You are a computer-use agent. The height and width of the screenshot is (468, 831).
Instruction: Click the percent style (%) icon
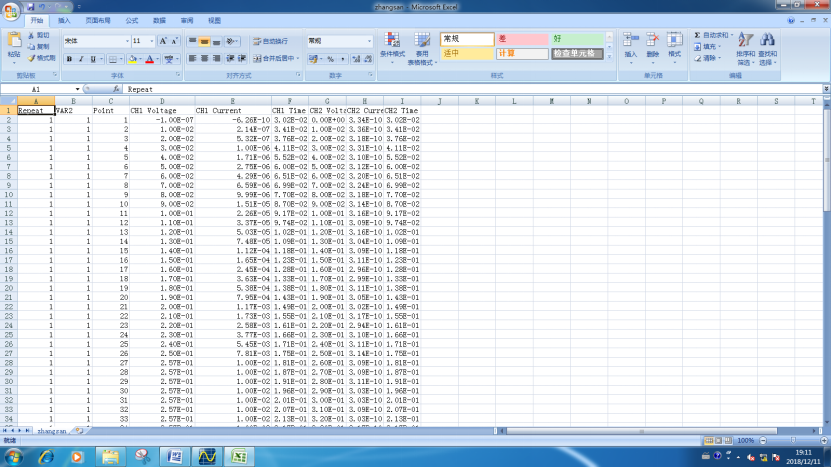point(331,59)
